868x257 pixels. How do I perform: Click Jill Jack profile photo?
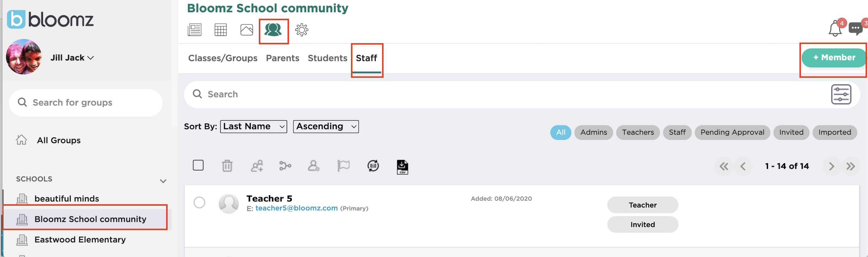click(x=24, y=57)
